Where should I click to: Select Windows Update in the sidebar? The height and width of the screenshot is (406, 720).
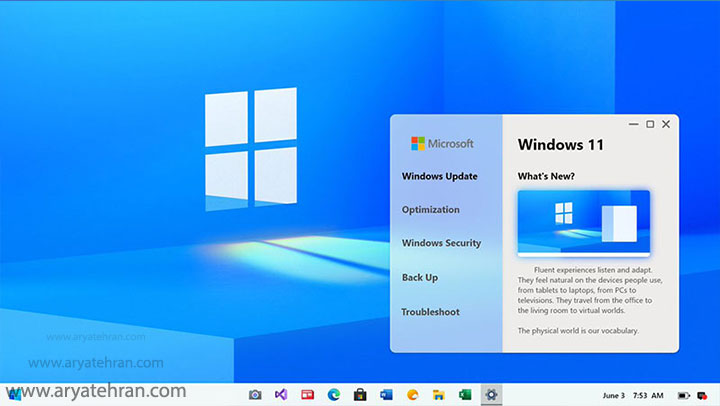pyautogui.click(x=440, y=176)
